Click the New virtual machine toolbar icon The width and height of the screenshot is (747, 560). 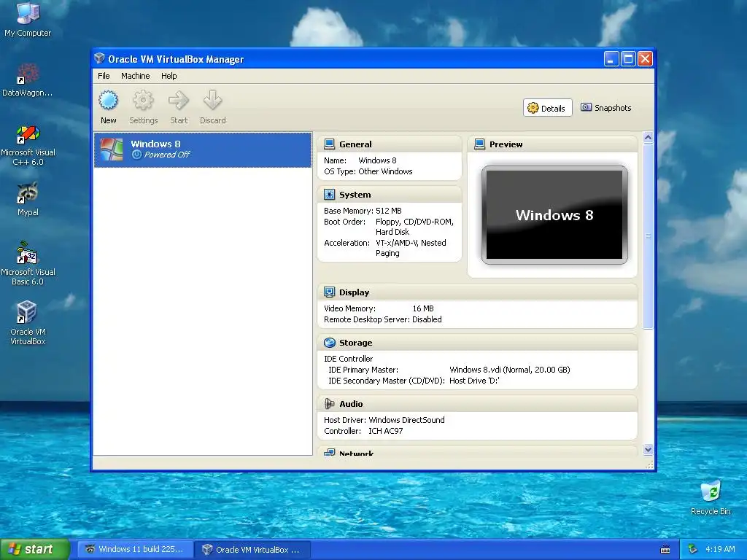click(108, 101)
